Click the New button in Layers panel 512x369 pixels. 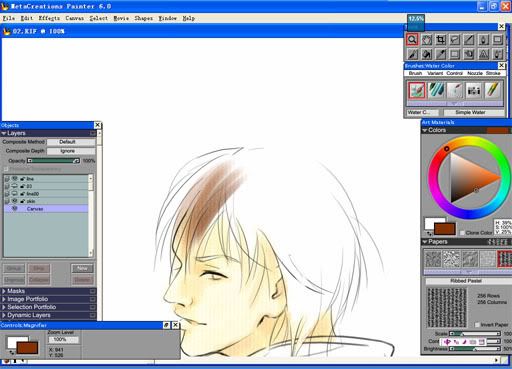(82, 268)
